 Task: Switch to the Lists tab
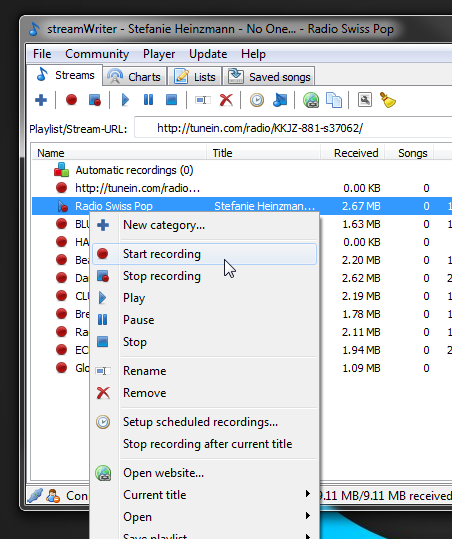[195, 77]
